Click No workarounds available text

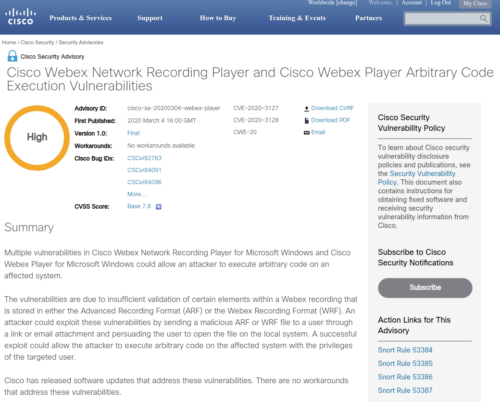(x=161, y=146)
